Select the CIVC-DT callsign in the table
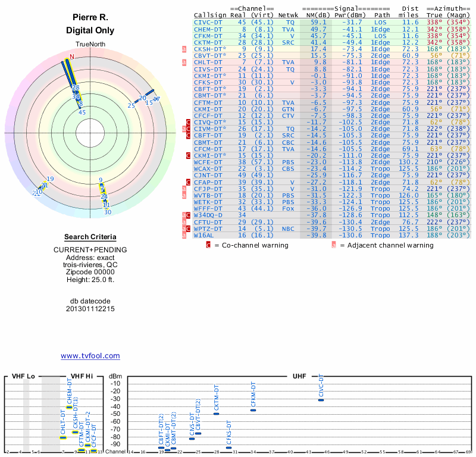Screen dimensions: 476x457 click(208, 22)
